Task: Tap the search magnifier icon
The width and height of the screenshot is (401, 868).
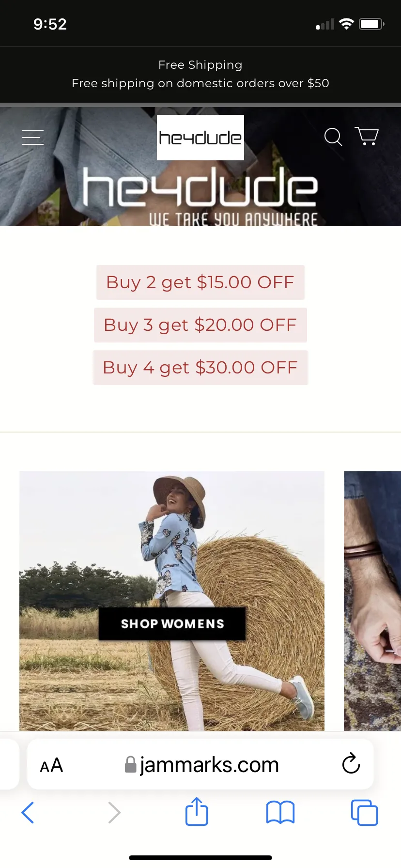Action: tap(333, 137)
